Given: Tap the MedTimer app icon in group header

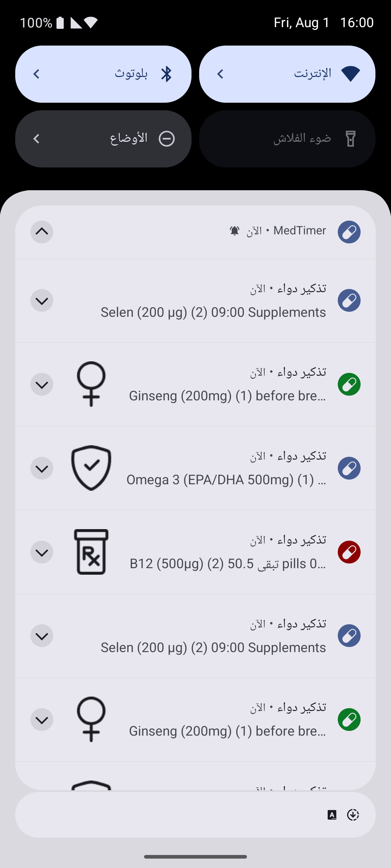Looking at the screenshot, I should (349, 232).
